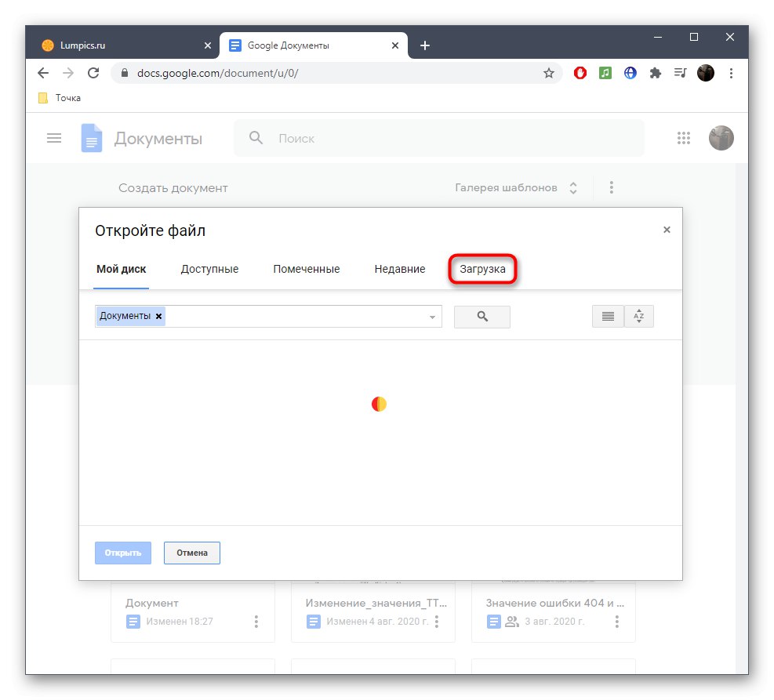Viewport: 774px width, 700px height.
Task: Switch to the Lumpics.ru browser tab
Action: pos(118,45)
